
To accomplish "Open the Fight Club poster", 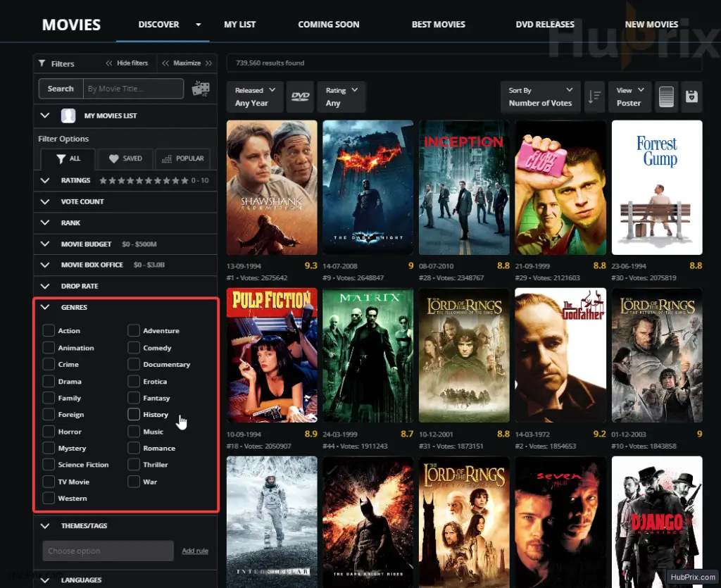I will [560, 187].
